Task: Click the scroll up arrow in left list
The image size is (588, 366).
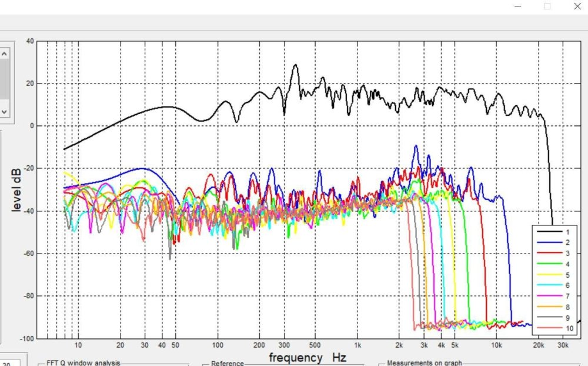Action: (x=4, y=54)
